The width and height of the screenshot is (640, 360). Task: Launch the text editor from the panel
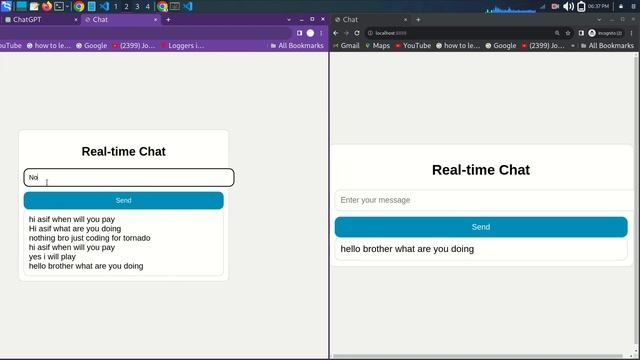(34, 6)
